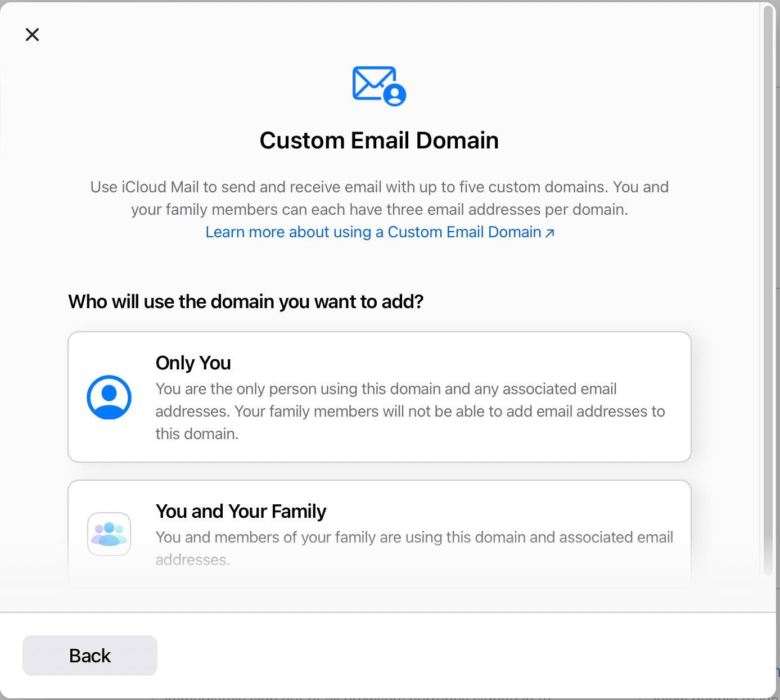Screen dimensions: 780x700
Task: Click the dialog's vertical scrollbar
Action: point(768,281)
